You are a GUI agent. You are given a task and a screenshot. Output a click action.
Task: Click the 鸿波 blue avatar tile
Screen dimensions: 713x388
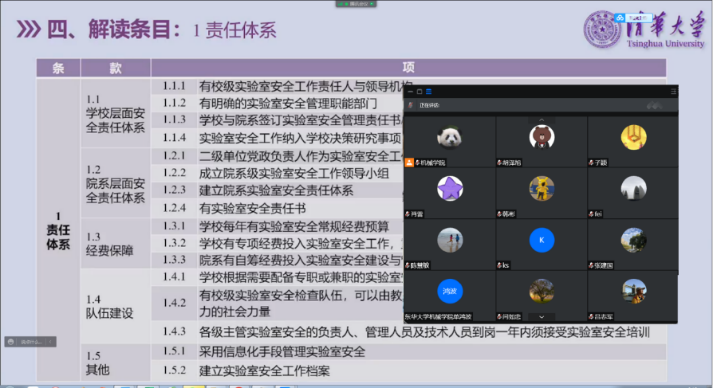[450, 291]
